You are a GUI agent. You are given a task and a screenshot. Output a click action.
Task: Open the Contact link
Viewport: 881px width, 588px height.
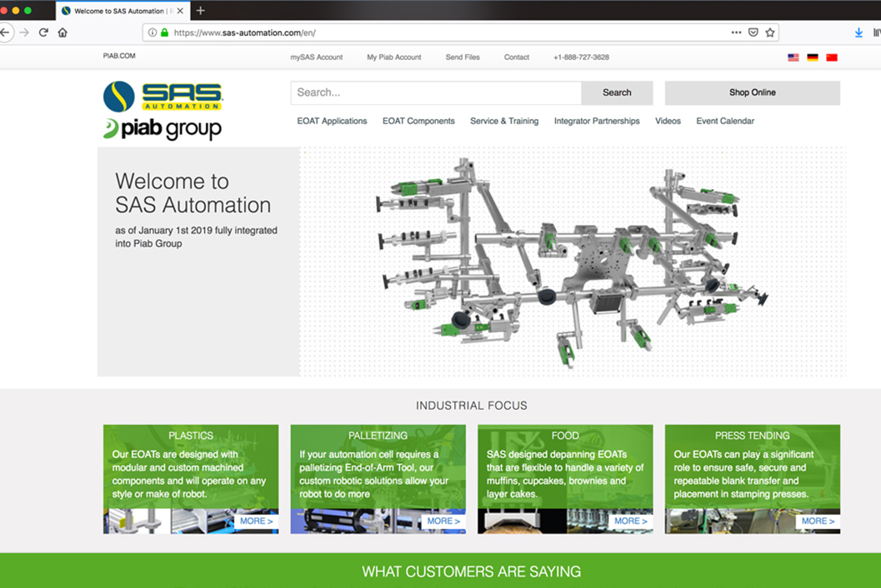click(517, 57)
